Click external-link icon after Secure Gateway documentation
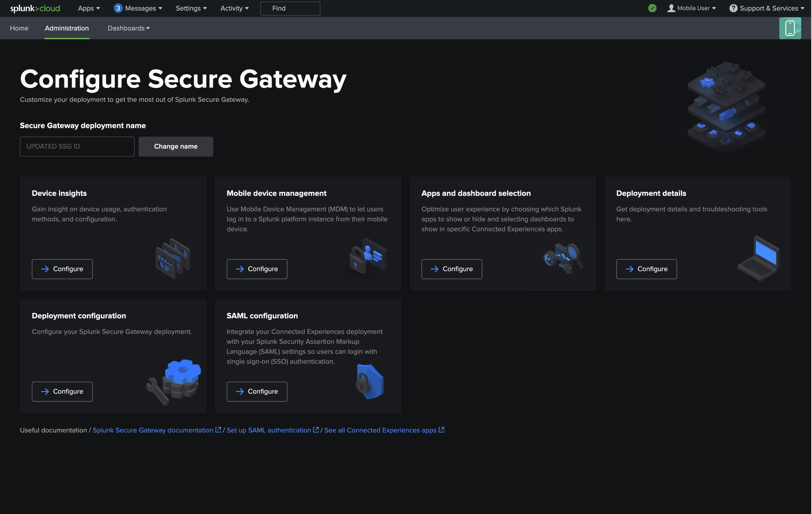The image size is (812, 514). [x=218, y=429]
